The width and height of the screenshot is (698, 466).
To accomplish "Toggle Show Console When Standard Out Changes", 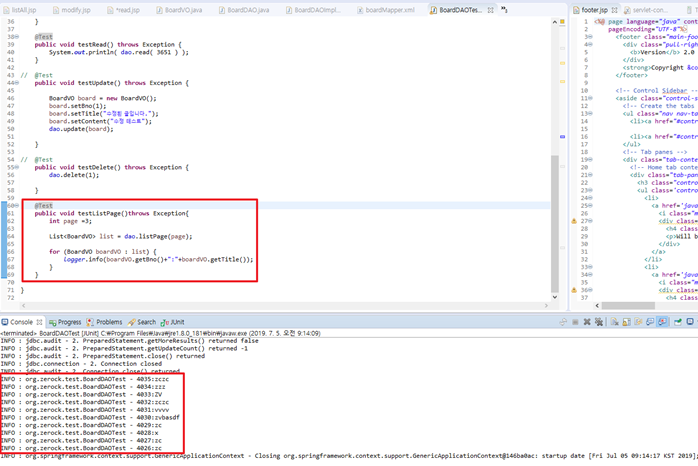I will [650, 322].
